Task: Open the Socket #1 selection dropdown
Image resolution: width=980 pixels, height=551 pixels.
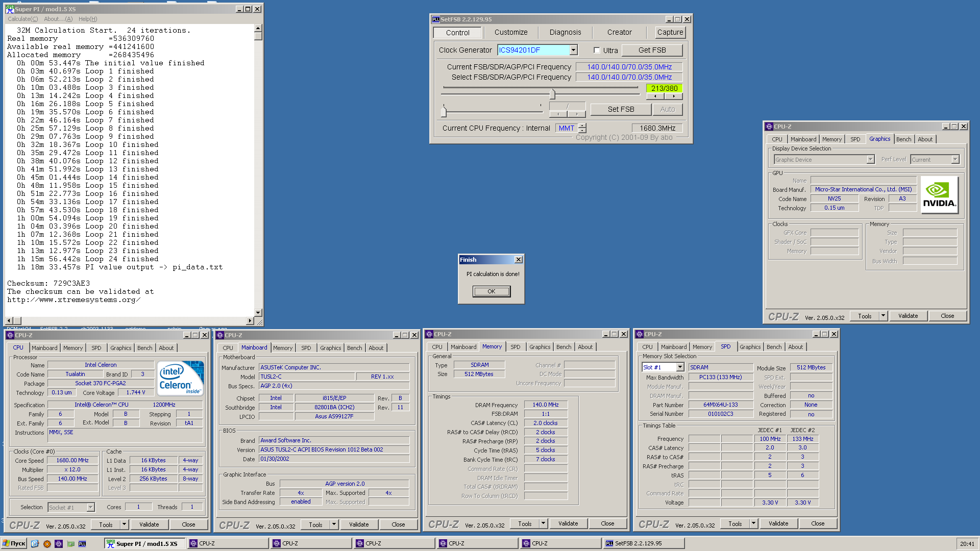Action: pos(90,508)
